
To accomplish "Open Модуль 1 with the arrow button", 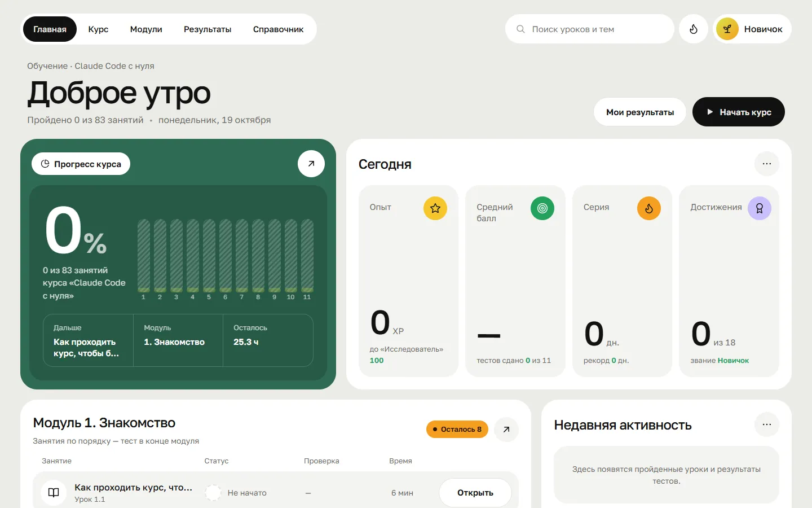I will [506, 430].
